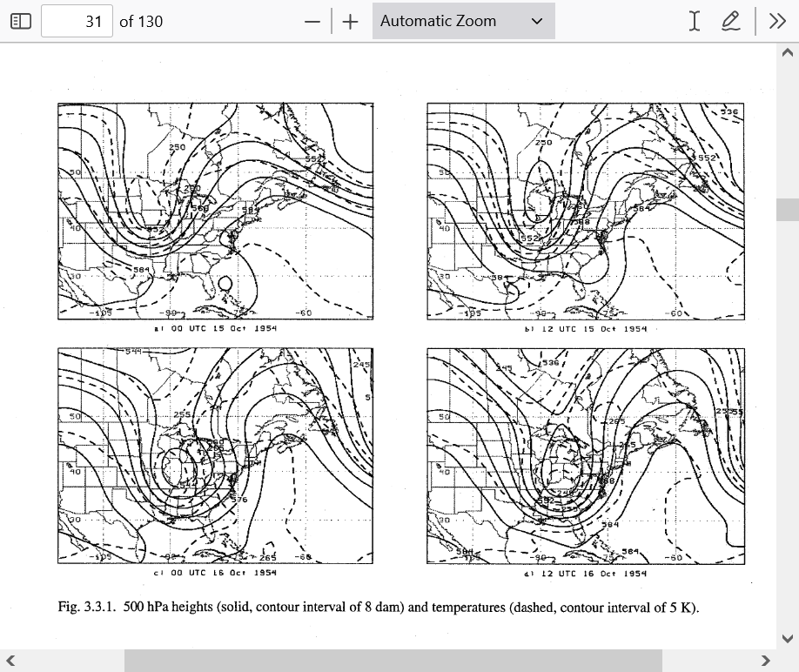Viewport: 799px width, 672px height.
Task: Click the 'of 130' page count label
Action: pyautogui.click(x=141, y=21)
